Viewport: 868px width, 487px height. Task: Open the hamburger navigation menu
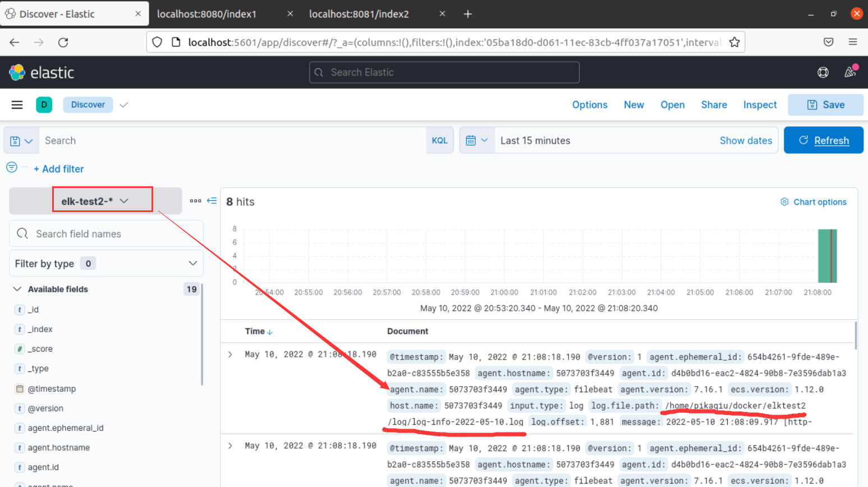pyautogui.click(x=17, y=105)
